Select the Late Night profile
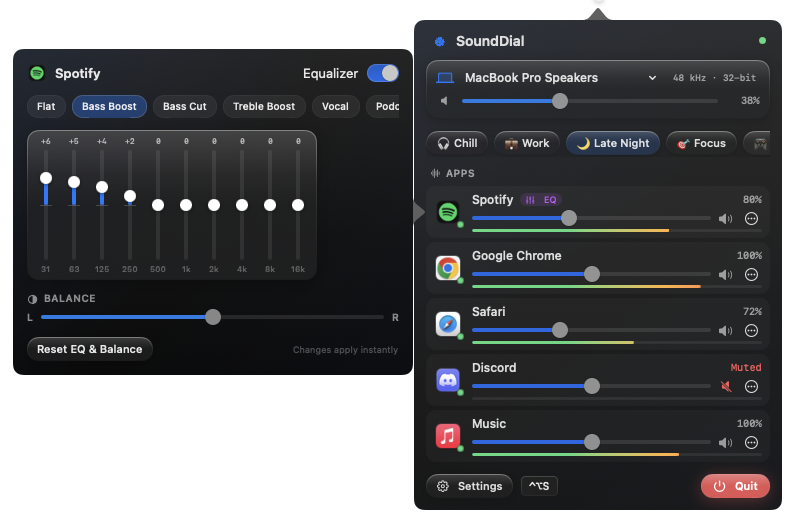This screenshot has width=795, height=523. (613, 143)
